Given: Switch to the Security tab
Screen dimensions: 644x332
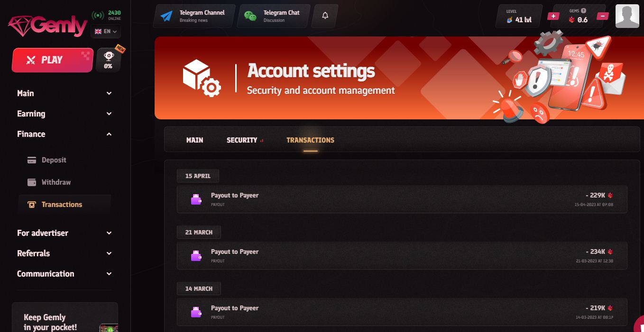Looking at the screenshot, I should tap(242, 140).
